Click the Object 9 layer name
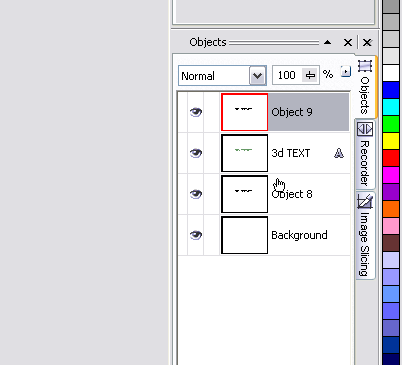 (292, 112)
